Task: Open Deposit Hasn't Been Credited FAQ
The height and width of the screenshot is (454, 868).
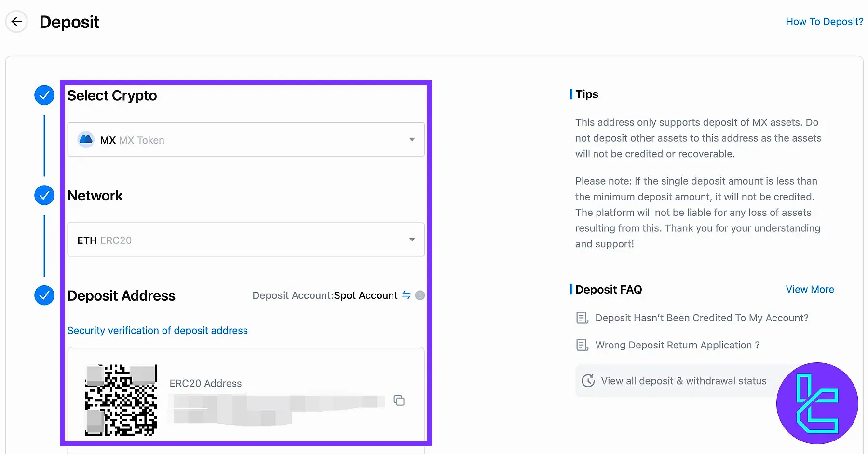Action: [x=702, y=318]
